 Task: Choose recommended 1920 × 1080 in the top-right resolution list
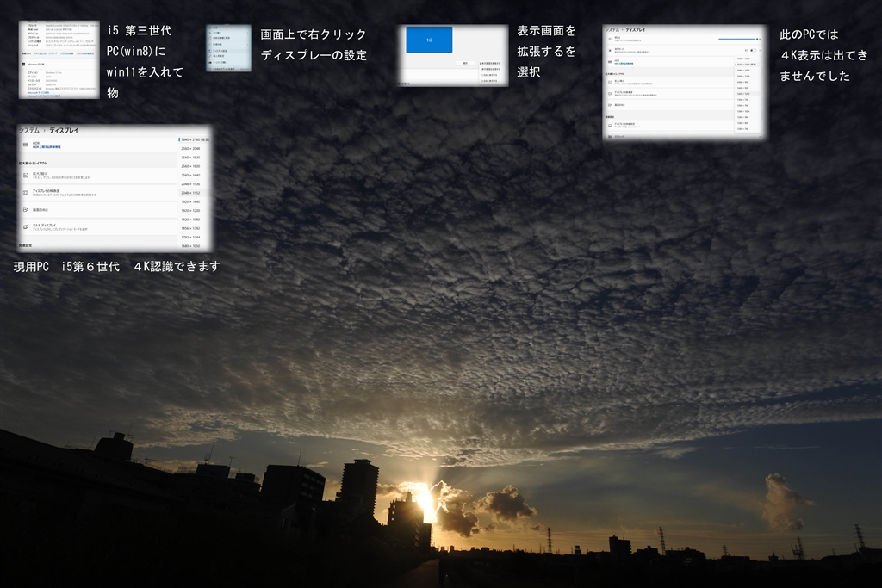[x=747, y=65]
